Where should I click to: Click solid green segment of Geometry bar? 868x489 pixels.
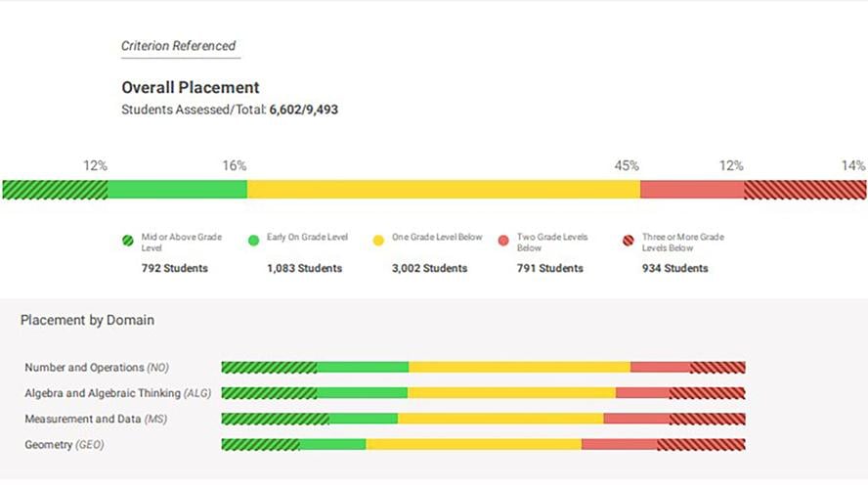[x=332, y=444]
